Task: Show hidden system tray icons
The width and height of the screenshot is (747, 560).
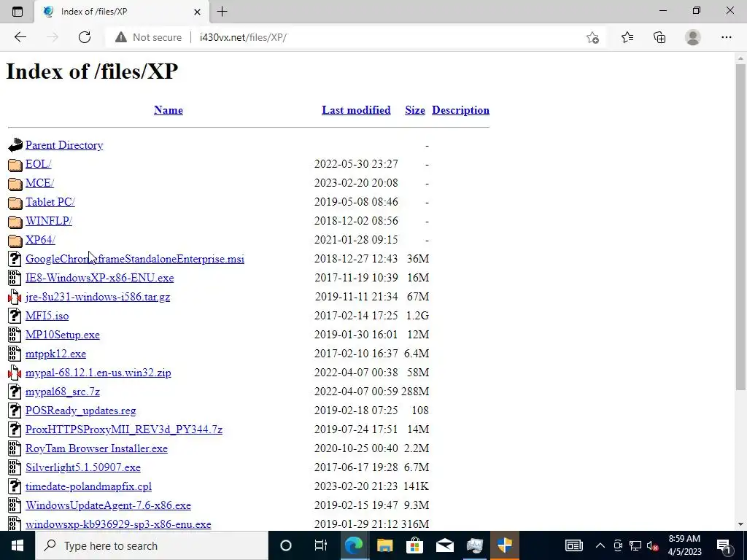Action: point(600,545)
